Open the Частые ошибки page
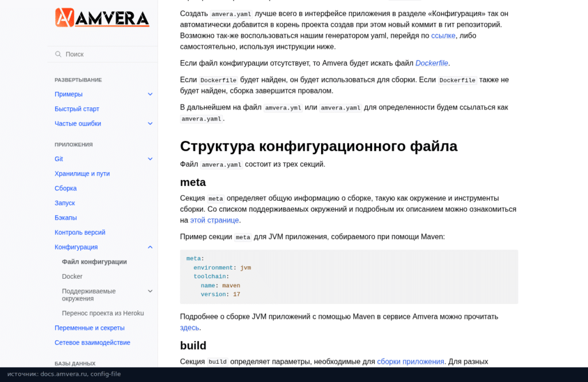The image size is (588, 382). 78,123
